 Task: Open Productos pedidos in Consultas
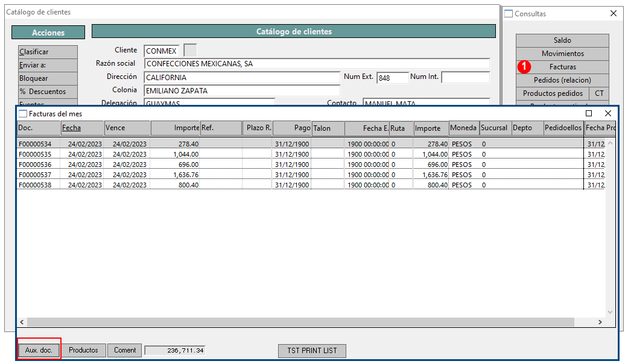553,93
